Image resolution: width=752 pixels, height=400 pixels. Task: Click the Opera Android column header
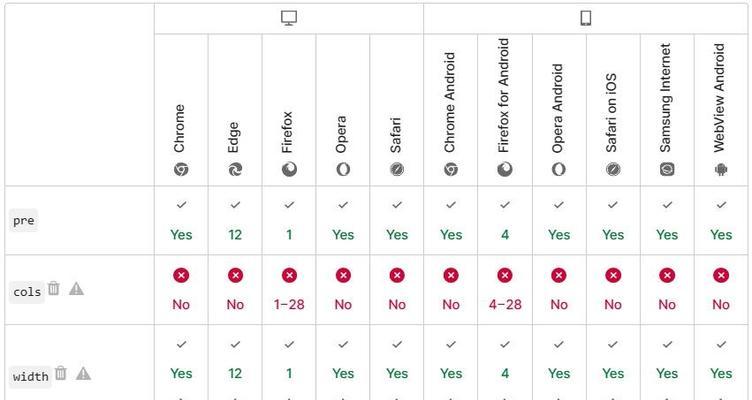(x=559, y=110)
